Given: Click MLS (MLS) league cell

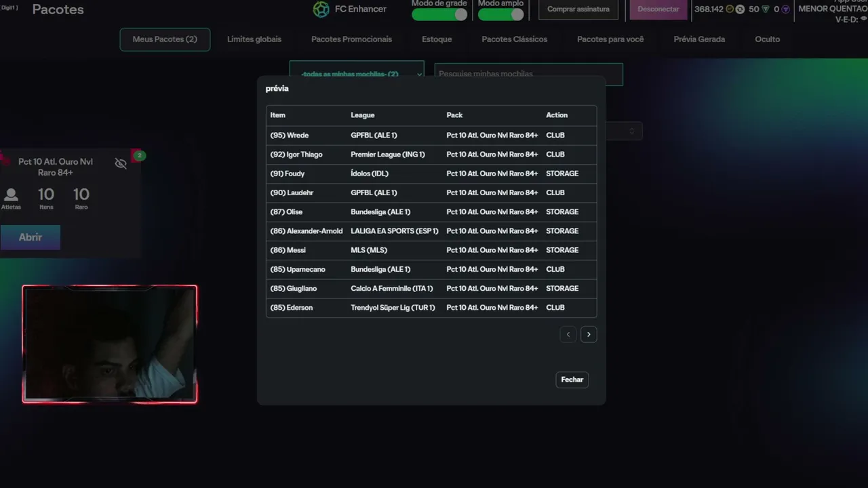Looking at the screenshot, I should coord(369,250).
